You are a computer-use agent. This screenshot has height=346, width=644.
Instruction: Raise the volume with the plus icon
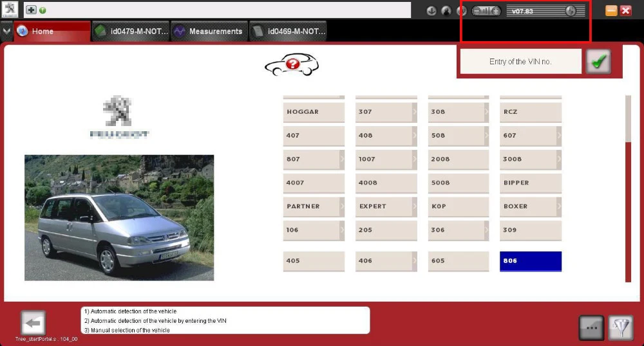coord(496,11)
